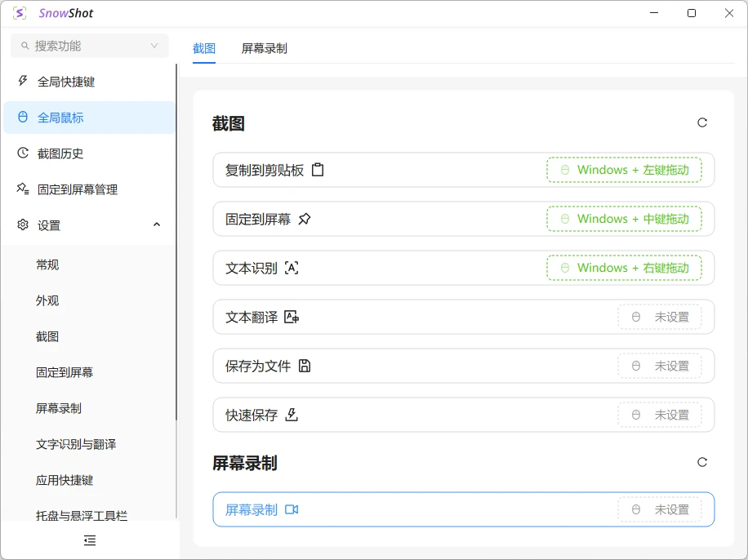This screenshot has width=748, height=560.
Task: Click the 文本识别 row label
Action: [x=252, y=269]
